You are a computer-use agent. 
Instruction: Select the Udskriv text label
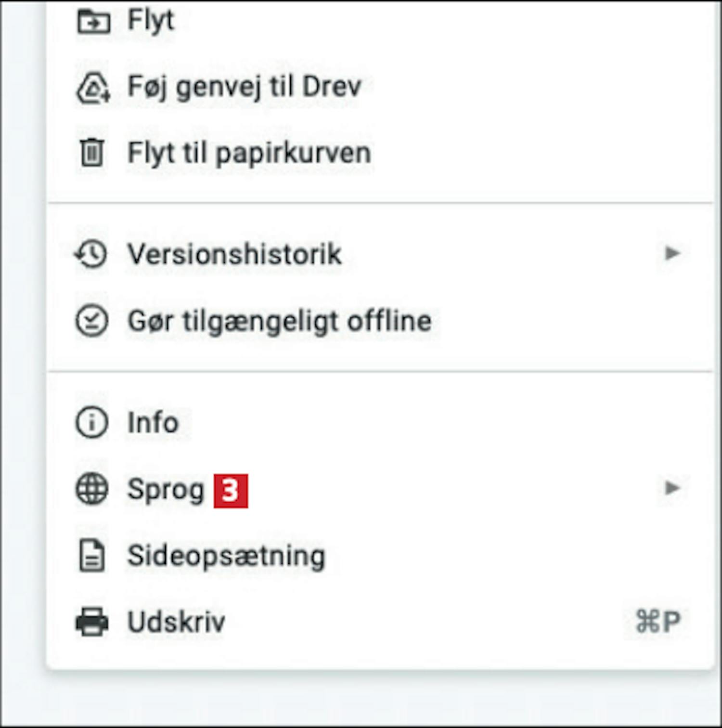pyautogui.click(x=176, y=622)
